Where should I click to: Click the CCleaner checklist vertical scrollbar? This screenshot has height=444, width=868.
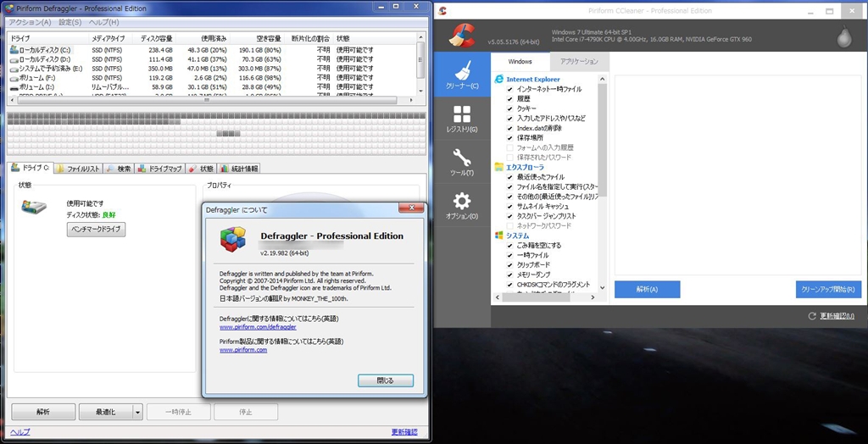tap(603, 142)
